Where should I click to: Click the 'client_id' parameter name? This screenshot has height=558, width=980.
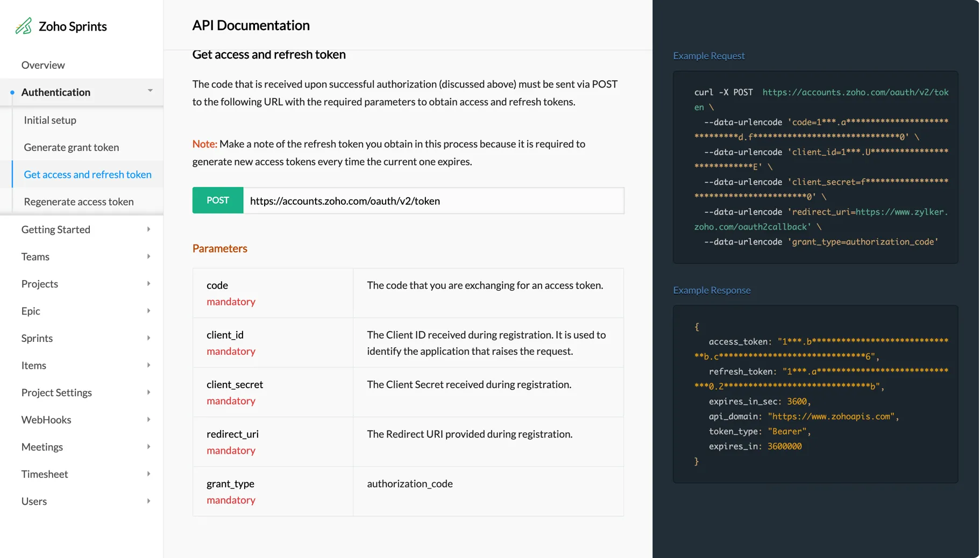coord(225,334)
